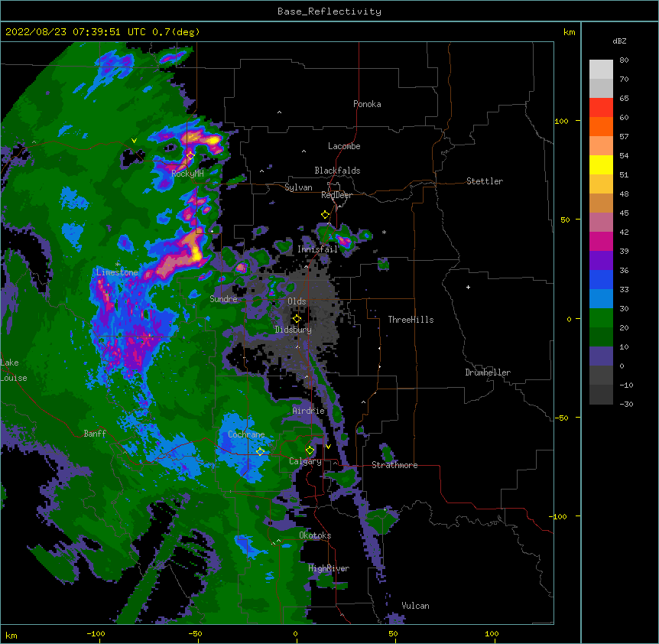659x644 pixels.
Task: Click the yellow diamond marker above RockyMH
Action: click(x=190, y=156)
